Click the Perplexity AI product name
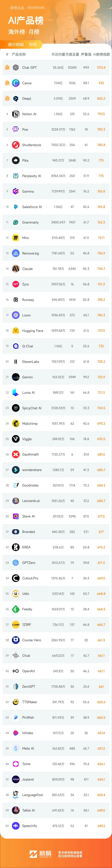 32,176
